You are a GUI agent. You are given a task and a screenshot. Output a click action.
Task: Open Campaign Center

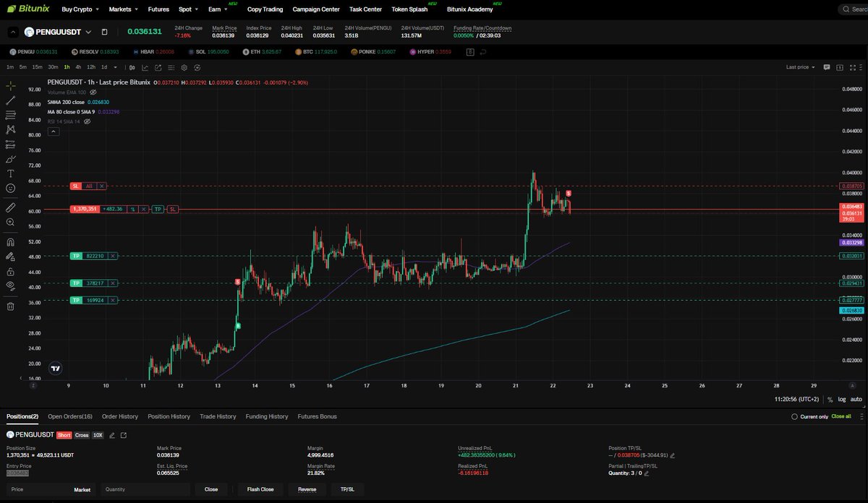[316, 9]
